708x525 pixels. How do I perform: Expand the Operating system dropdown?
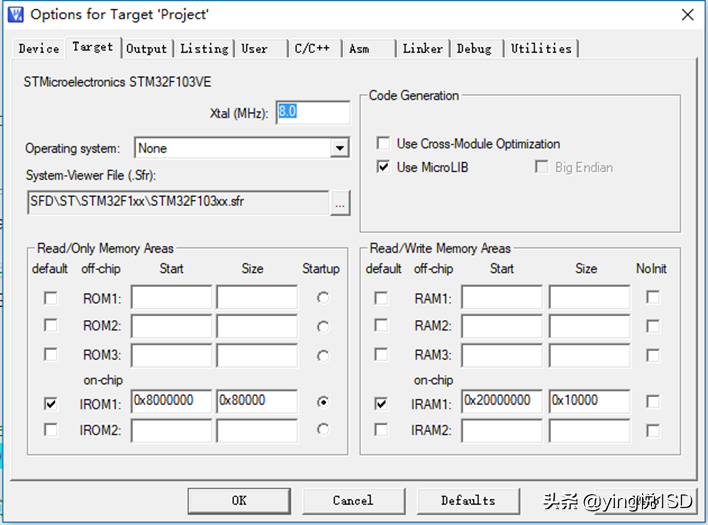tap(340, 148)
